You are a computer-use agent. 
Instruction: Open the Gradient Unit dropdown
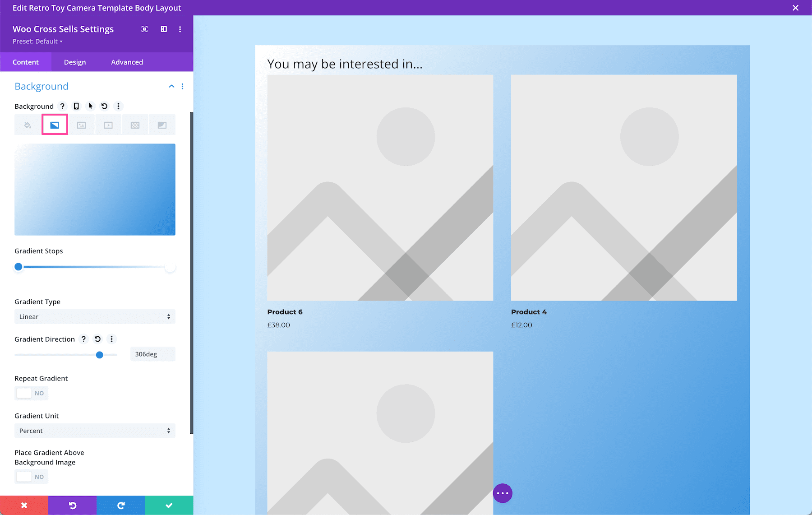point(95,431)
